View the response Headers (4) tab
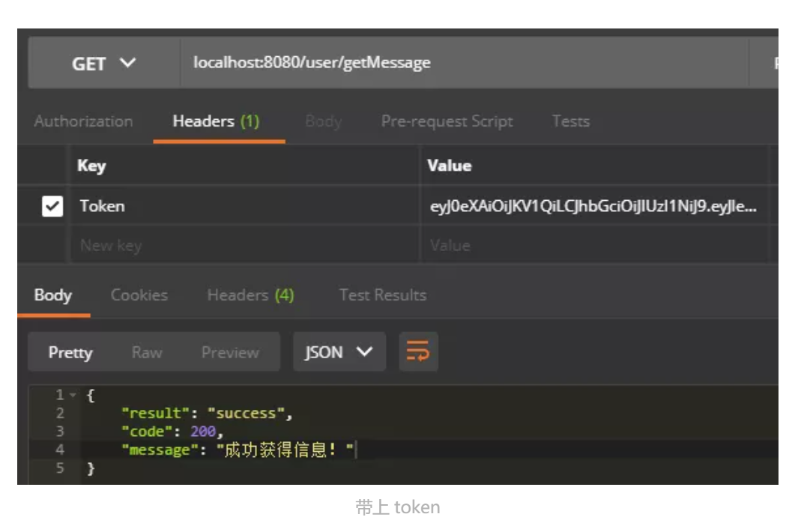The width and height of the screenshot is (789, 532). [250, 294]
